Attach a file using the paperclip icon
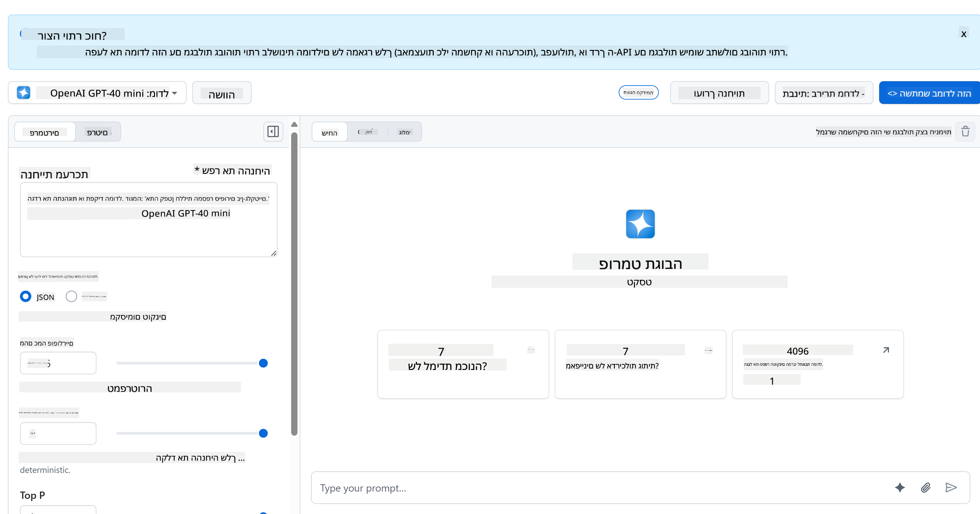This screenshot has width=980, height=514. [926, 488]
